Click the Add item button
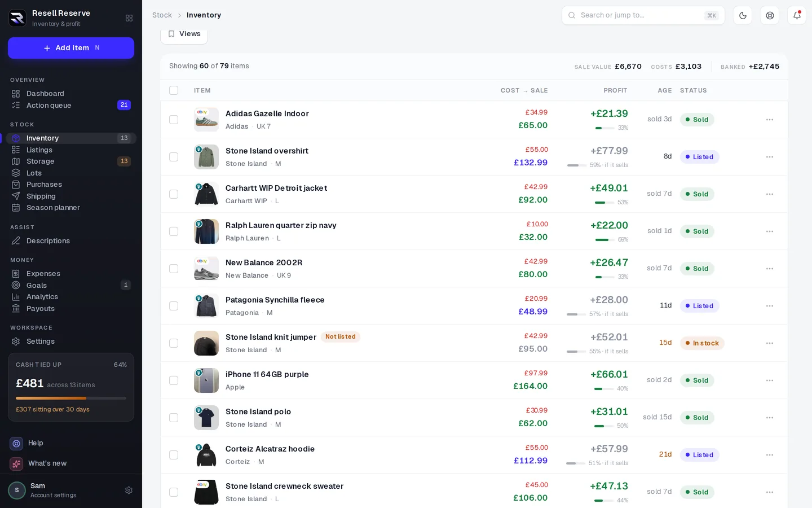812x508 pixels. click(71, 48)
